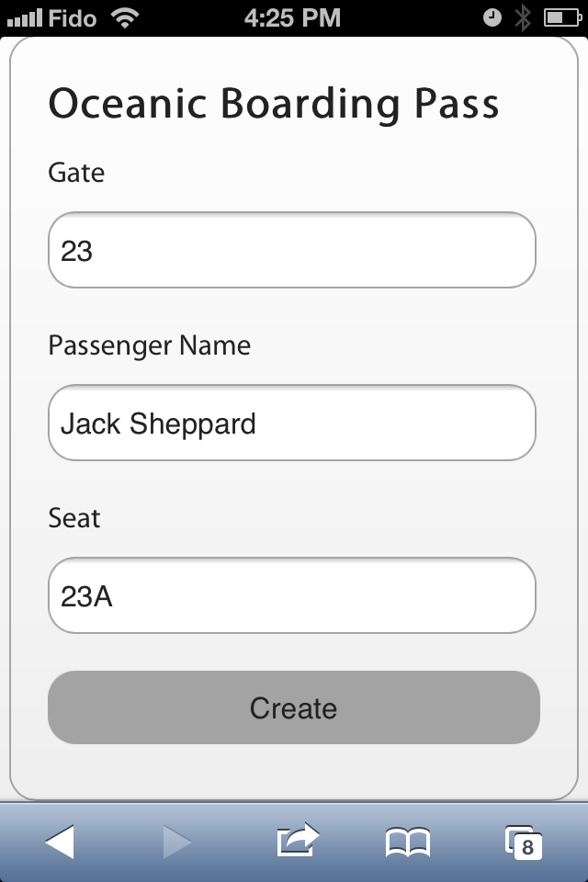The image size is (588, 882).
Task: Click the Passenger Name text field
Action: point(291,423)
